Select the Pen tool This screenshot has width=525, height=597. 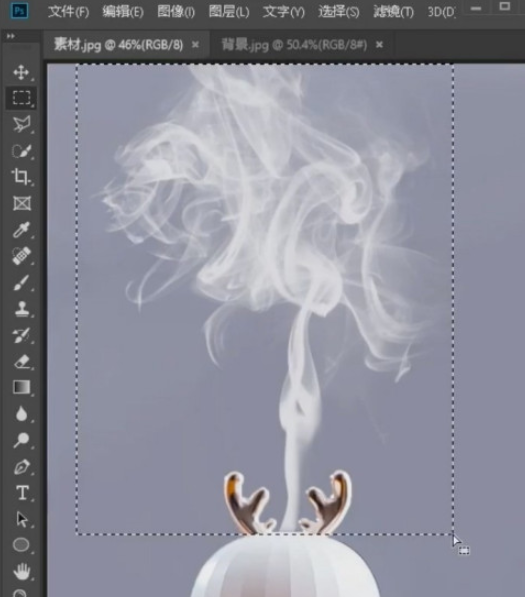pos(22,467)
